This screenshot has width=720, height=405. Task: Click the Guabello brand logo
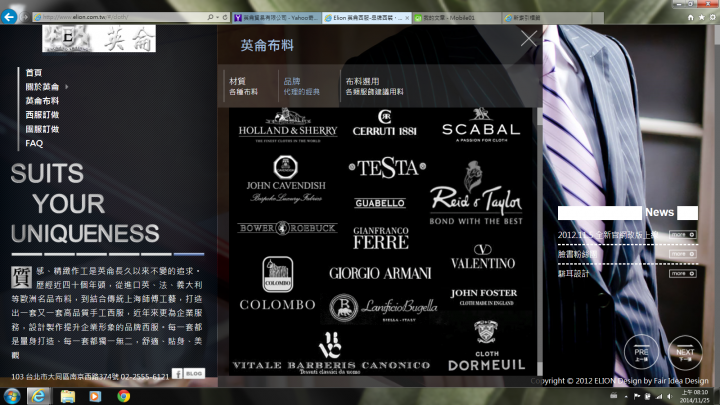(x=380, y=203)
